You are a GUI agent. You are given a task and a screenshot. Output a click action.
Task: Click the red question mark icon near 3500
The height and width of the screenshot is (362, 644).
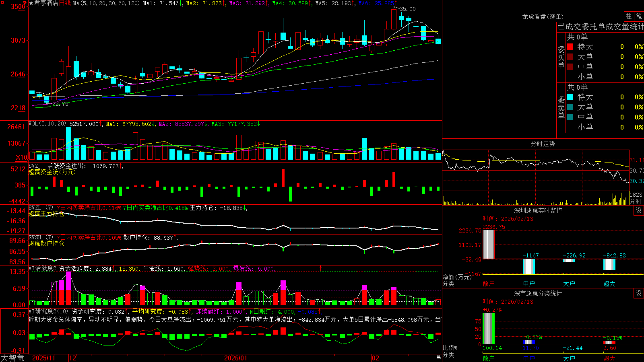click(x=25, y=3)
